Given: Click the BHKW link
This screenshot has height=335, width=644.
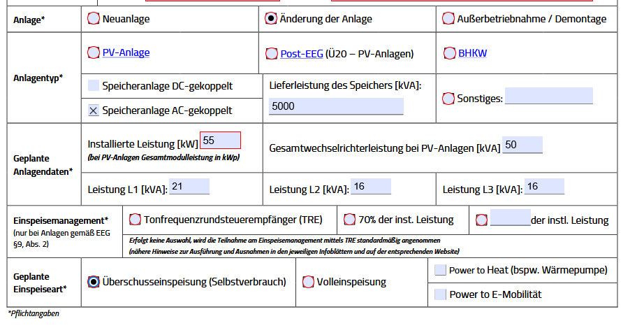Looking at the screenshot, I should click(471, 53).
